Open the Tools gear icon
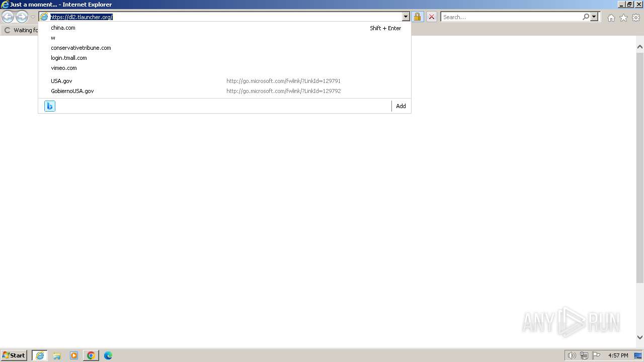This screenshot has width=644, height=362. tap(636, 18)
